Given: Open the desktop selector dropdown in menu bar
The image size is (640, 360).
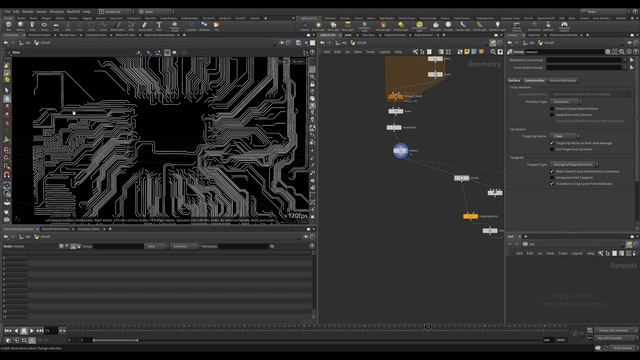Looking at the screenshot, I should (x=116, y=12).
